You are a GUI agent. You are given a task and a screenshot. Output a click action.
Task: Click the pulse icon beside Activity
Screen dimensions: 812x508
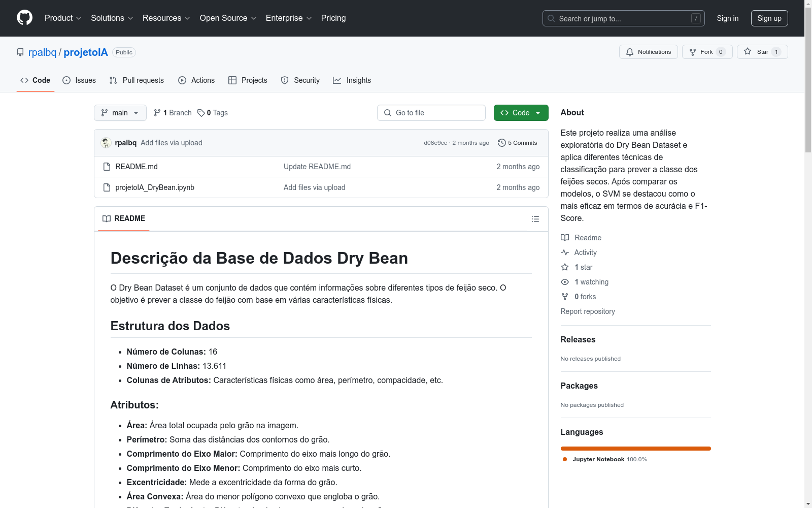(x=565, y=252)
